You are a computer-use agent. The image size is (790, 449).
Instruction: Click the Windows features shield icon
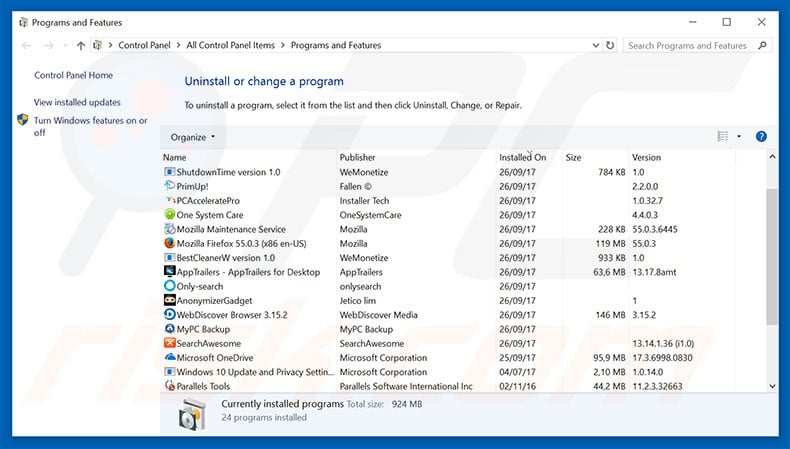[23, 120]
